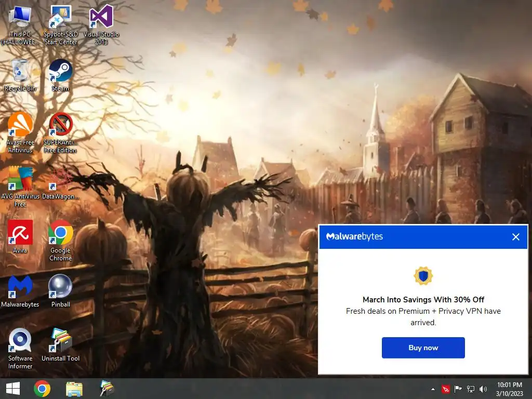Open the volume speaker tray icon
Screen dimensions: 532x399
[x=483, y=389]
